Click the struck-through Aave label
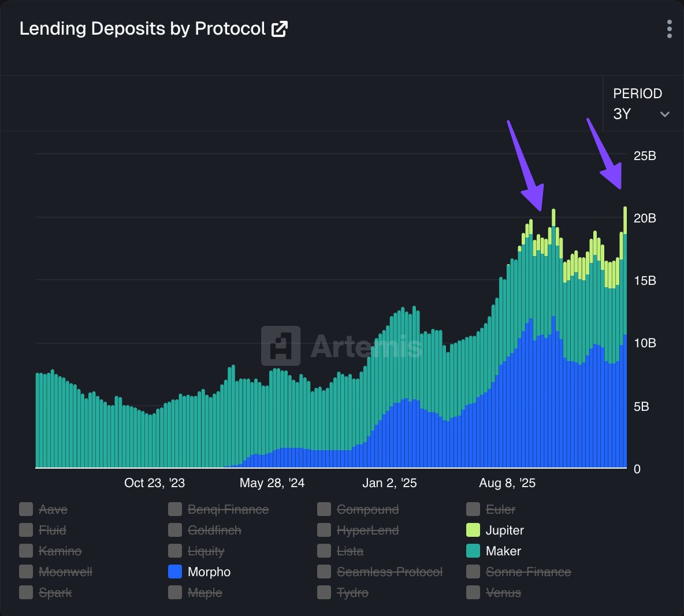 tap(53, 510)
